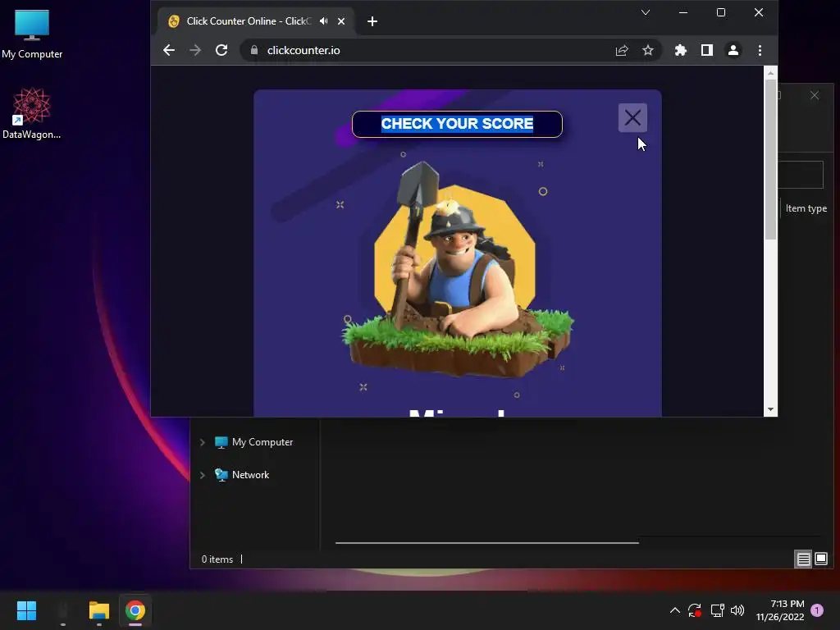840x630 pixels.
Task: Minimize the Chrome window
Action: (x=683, y=12)
